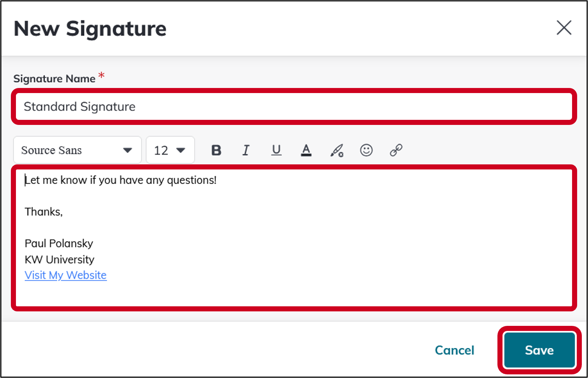
Task: Expand the font family selector chevron
Action: click(128, 150)
